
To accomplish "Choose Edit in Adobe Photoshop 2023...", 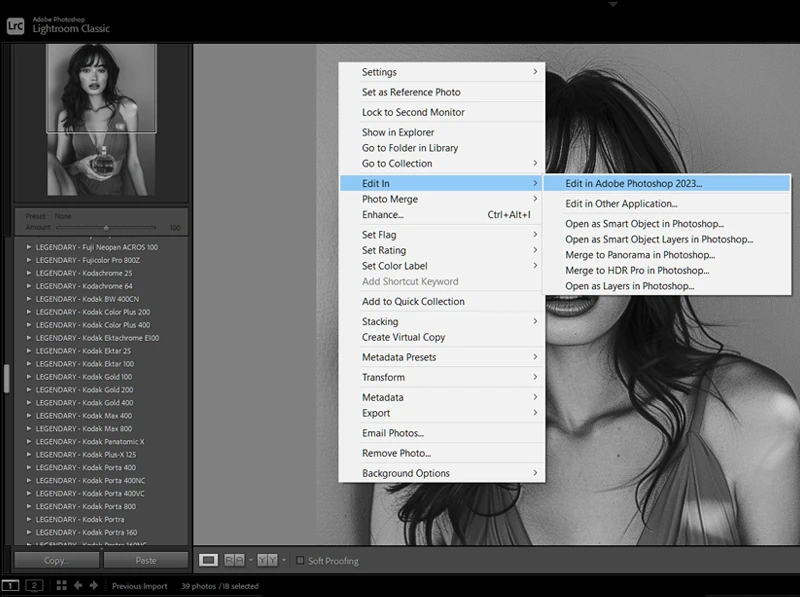I will coord(667,183).
